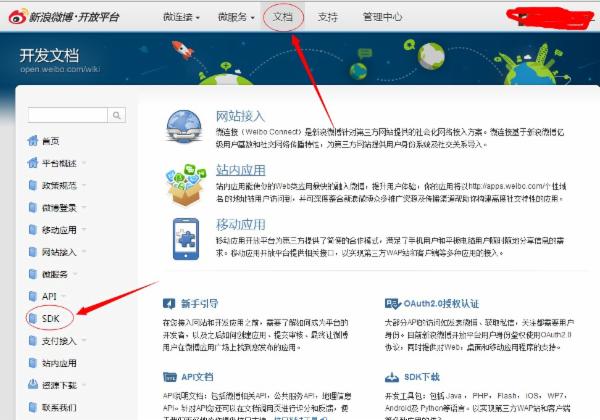Open the 文档 tab in top navigation
This screenshot has height=420, width=600.
coord(283,17)
